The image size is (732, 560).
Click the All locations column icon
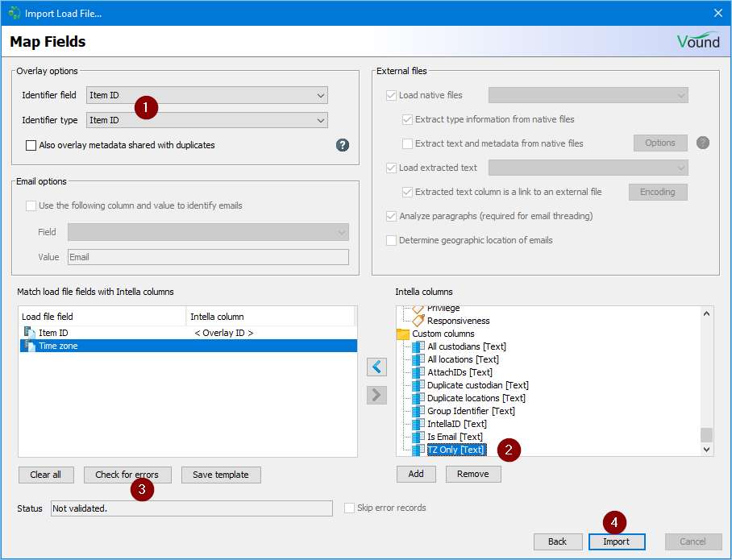(x=418, y=359)
